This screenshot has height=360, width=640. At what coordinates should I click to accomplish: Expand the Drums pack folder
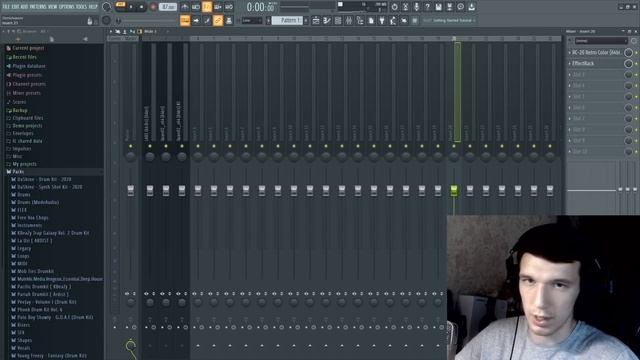tap(23, 195)
